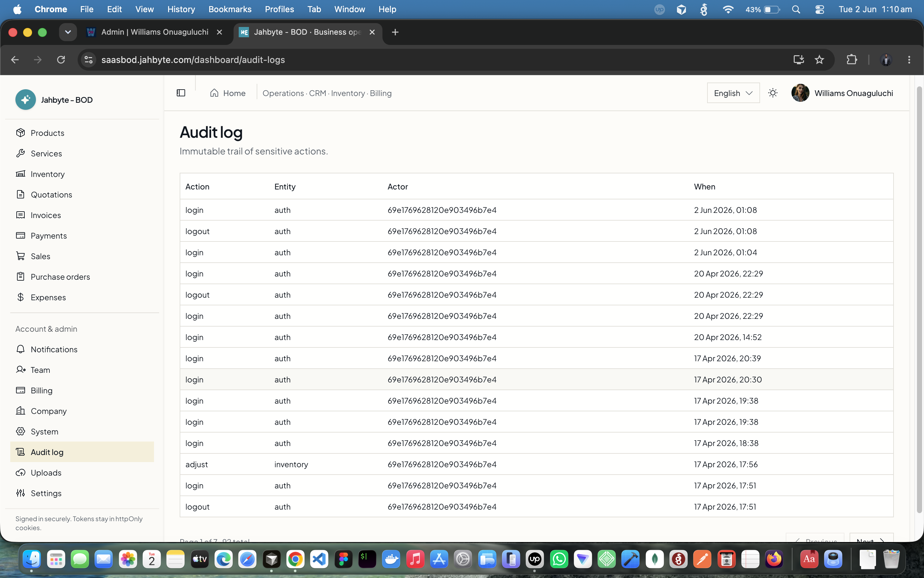Open the Expenses page
Image resolution: width=924 pixels, height=578 pixels.
tap(82, 297)
